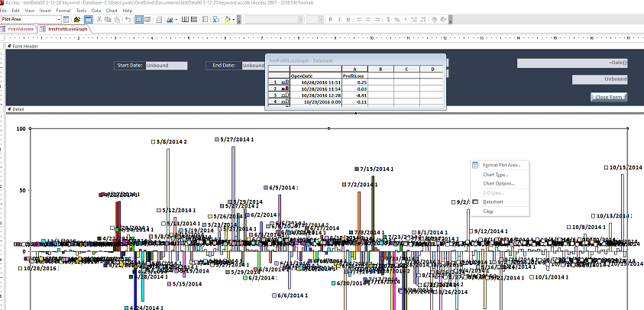Click the Undo arrow icon
The height and width of the screenshot is (310, 644).
pyautogui.click(x=128, y=19)
